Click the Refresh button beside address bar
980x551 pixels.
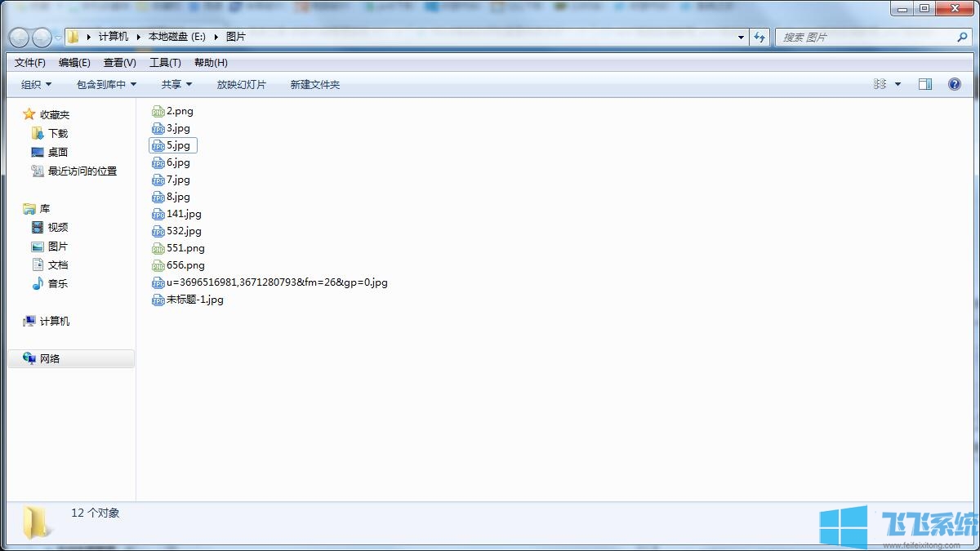[x=760, y=38]
